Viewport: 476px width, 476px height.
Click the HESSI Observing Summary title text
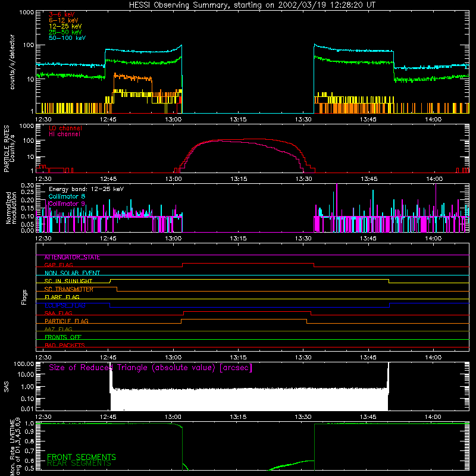[x=252, y=5]
